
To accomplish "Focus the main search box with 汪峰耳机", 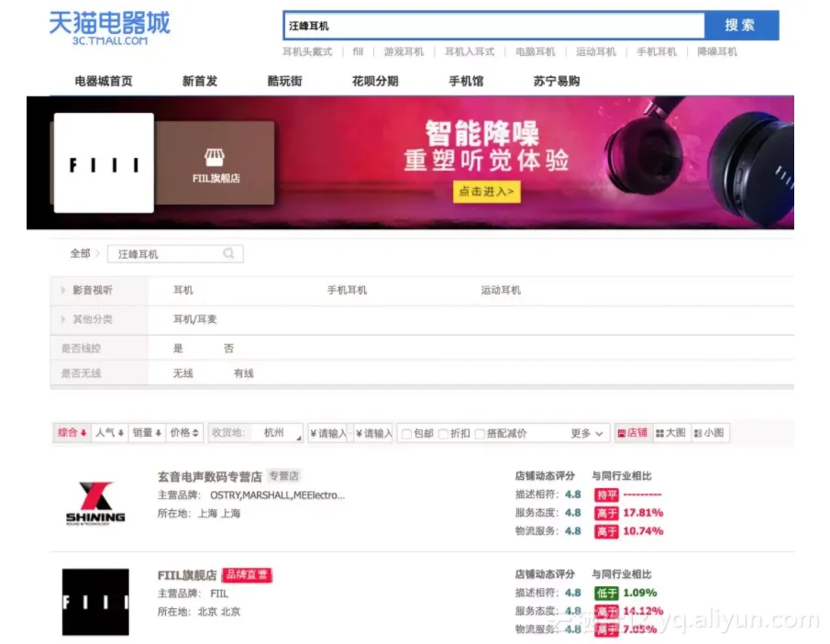I will pyautogui.click(x=493, y=26).
